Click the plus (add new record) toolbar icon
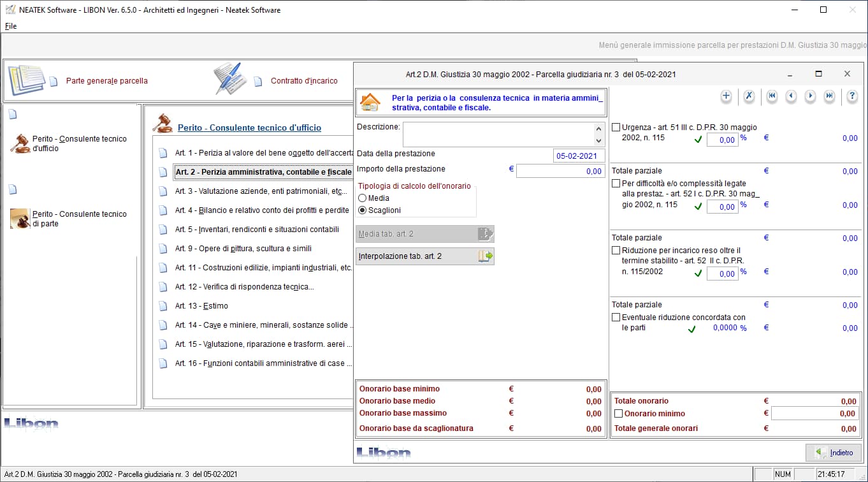The width and height of the screenshot is (868, 482). [726, 96]
